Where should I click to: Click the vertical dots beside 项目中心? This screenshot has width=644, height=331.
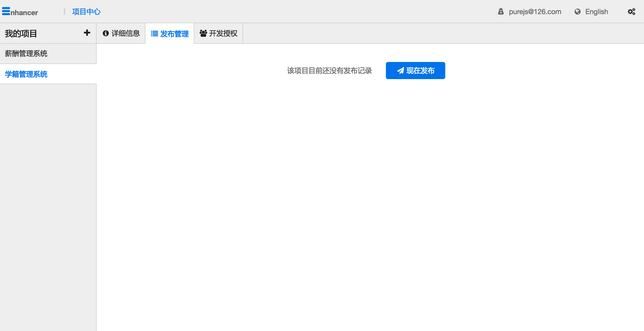click(64, 11)
